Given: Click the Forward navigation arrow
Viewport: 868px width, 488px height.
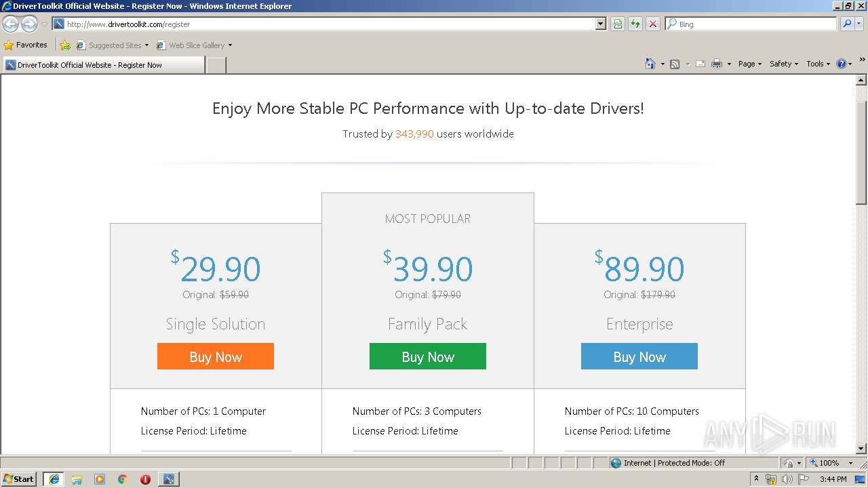Looking at the screenshot, I should [29, 24].
